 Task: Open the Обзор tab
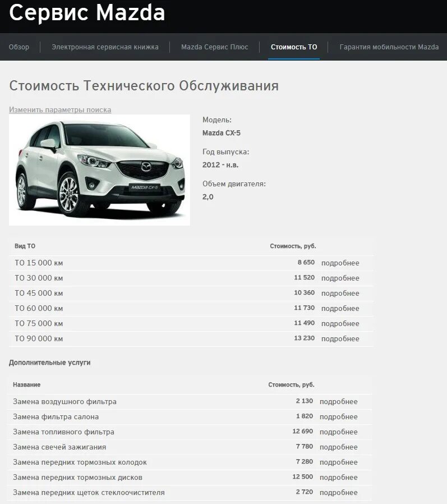click(x=19, y=47)
